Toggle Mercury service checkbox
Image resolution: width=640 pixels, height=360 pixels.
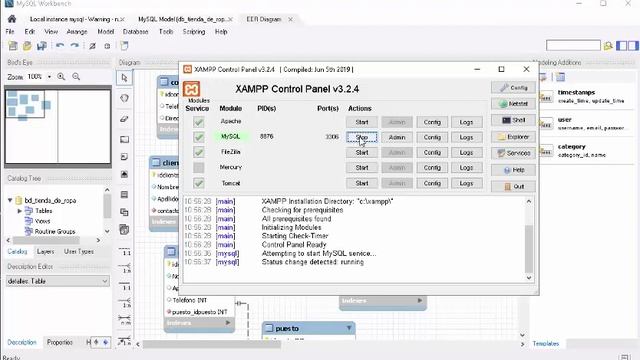(x=199, y=167)
